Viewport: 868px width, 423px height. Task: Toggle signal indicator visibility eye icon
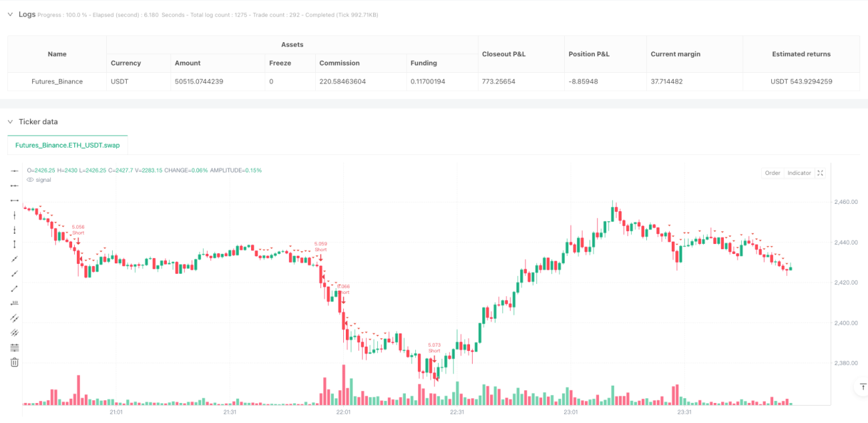click(x=29, y=180)
